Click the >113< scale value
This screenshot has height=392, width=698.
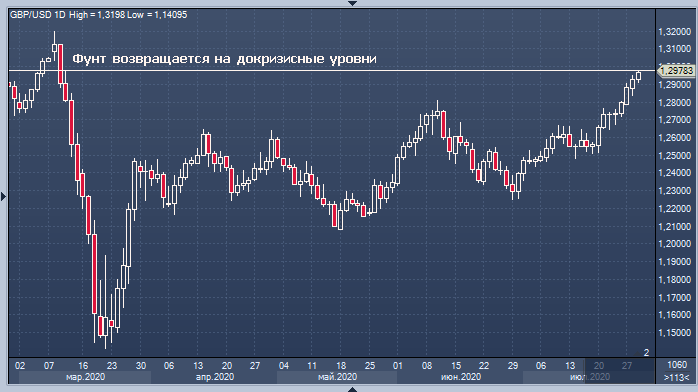pyautogui.click(x=677, y=377)
